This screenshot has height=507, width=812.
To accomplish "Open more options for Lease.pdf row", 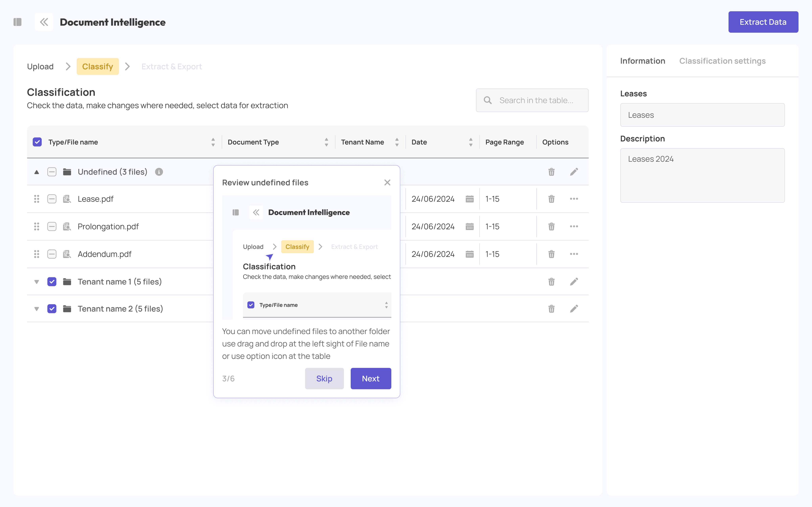I will [x=574, y=199].
